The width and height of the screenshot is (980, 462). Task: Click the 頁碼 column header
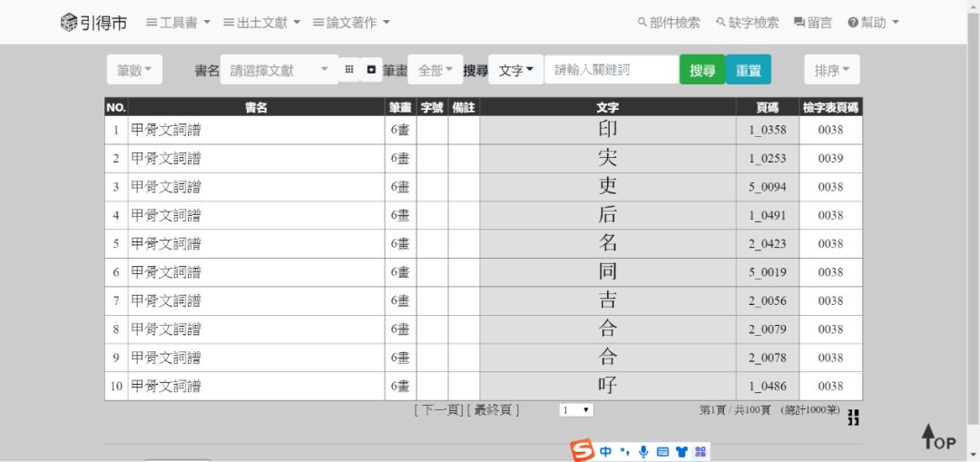point(768,107)
